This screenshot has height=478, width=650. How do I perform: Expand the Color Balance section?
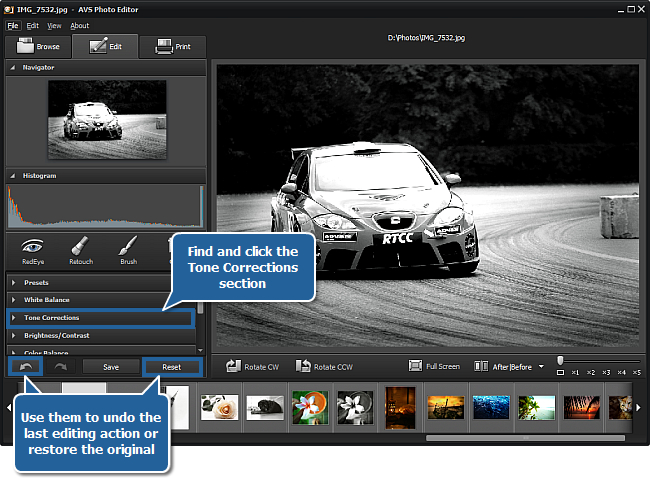click(x=101, y=351)
